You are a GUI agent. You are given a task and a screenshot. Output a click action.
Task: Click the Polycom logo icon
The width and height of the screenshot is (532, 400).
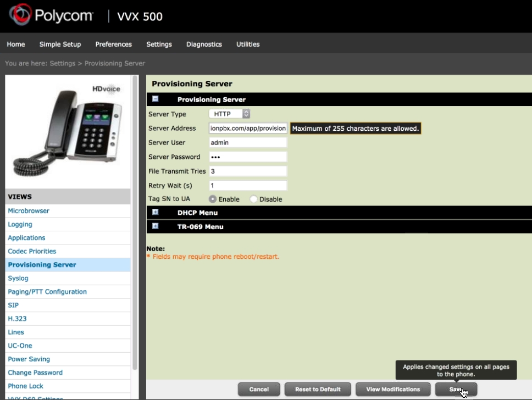click(x=20, y=15)
